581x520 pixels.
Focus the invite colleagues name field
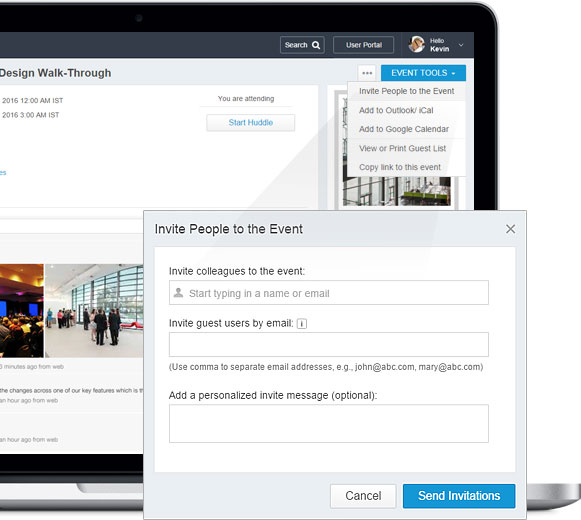click(329, 293)
